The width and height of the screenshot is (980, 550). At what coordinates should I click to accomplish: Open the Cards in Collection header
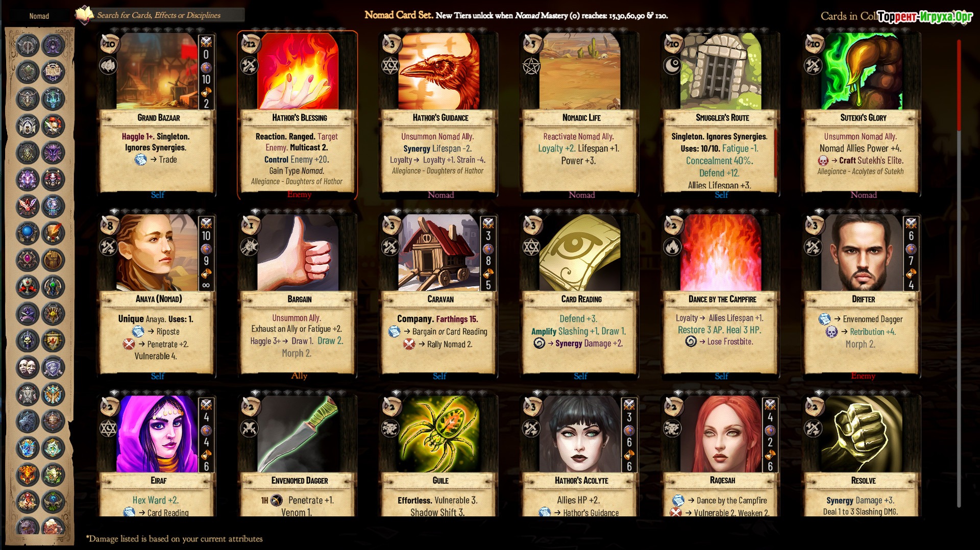tap(847, 16)
